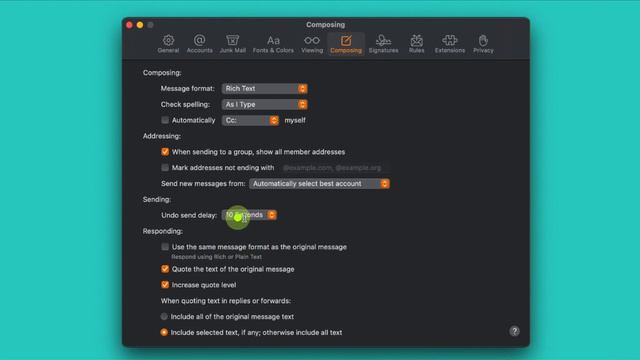Open the Junk Mail preferences pane
Image resolution: width=640 pixels, height=360 pixels.
(x=233, y=44)
